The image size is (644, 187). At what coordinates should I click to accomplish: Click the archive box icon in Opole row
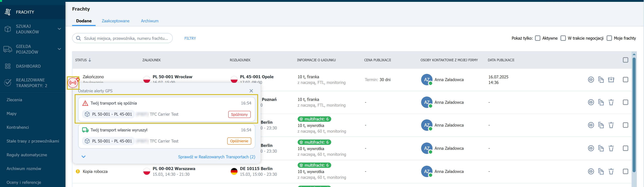point(611,80)
